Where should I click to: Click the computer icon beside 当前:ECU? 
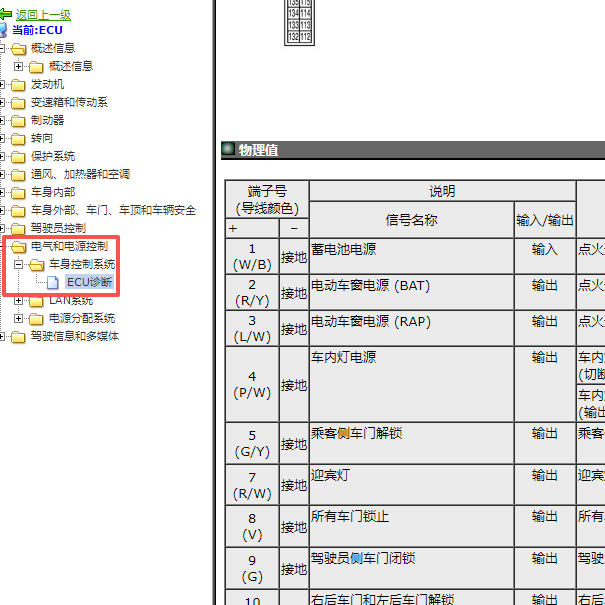click(3, 30)
